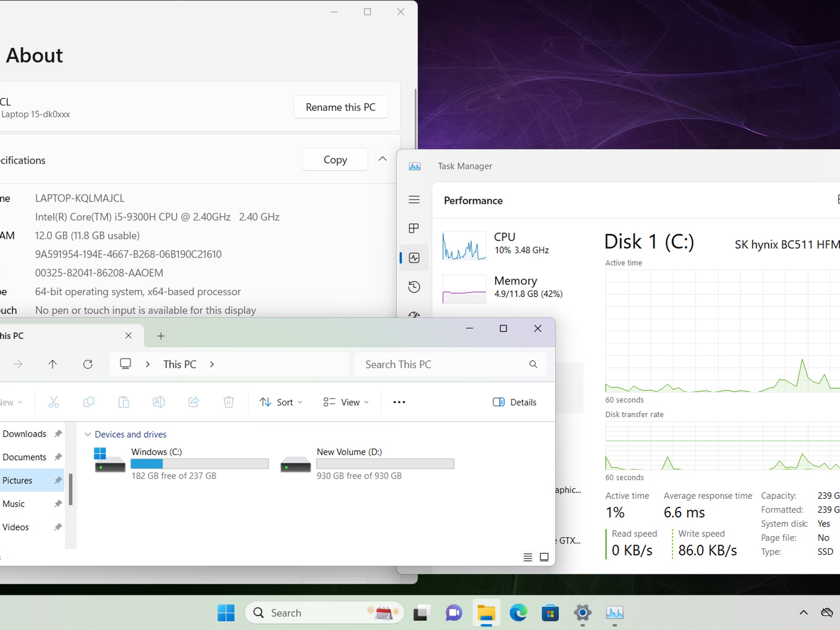
Task: Open Microsoft Store from taskbar
Action: click(x=550, y=613)
